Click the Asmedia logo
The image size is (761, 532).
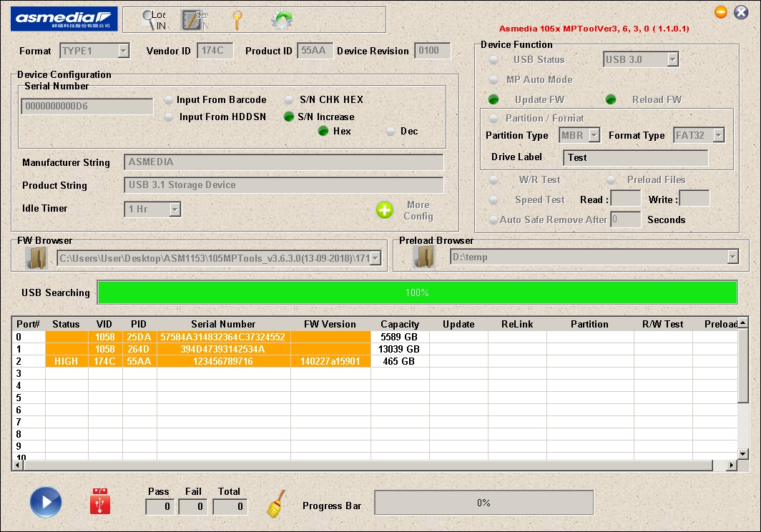(64, 19)
